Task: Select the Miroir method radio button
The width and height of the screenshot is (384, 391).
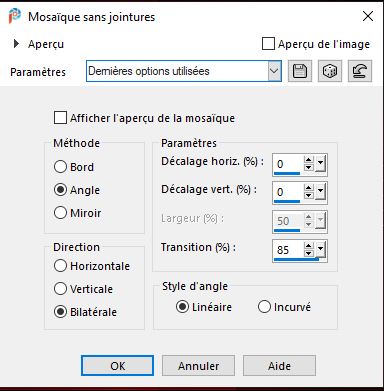Action: (60, 213)
